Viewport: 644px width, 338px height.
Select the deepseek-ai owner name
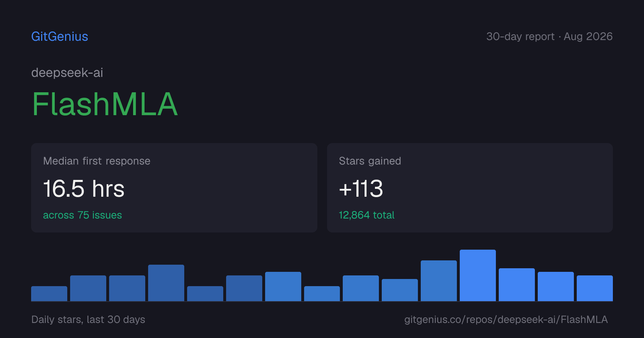pos(67,73)
